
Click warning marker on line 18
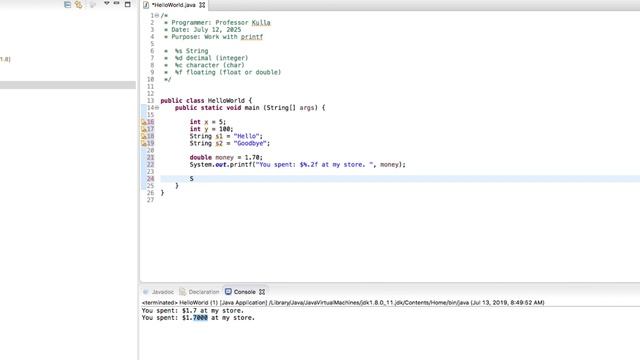[x=144, y=136]
